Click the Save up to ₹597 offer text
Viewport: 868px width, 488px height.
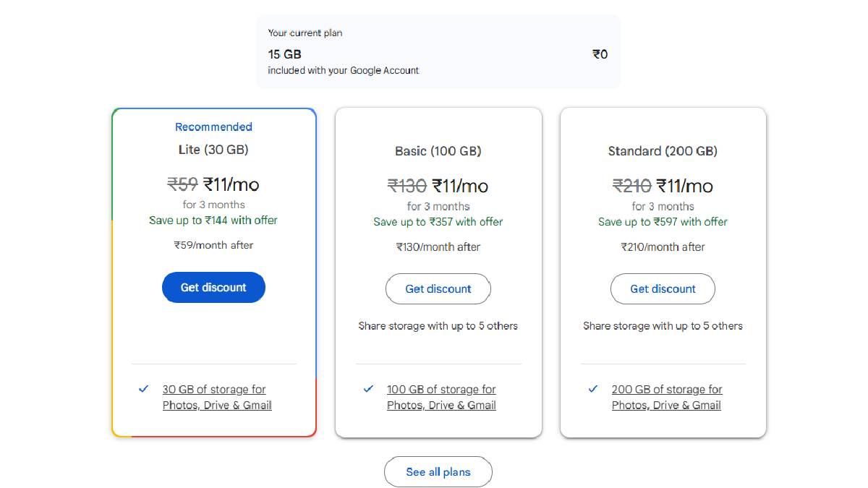(663, 222)
